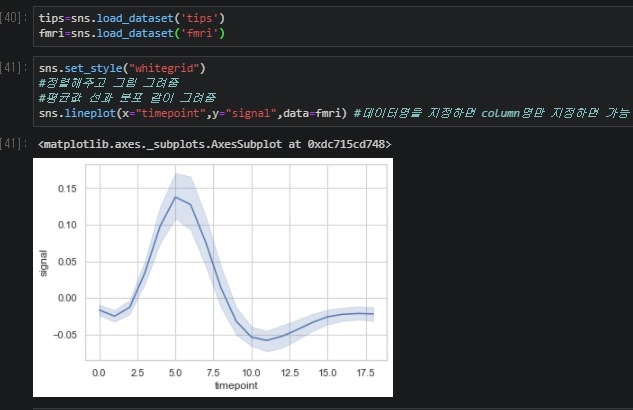Screen dimensions: 633x410
Task: Click the timepoint x-axis label
Action: pyautogui.click(x=236, y=386)
